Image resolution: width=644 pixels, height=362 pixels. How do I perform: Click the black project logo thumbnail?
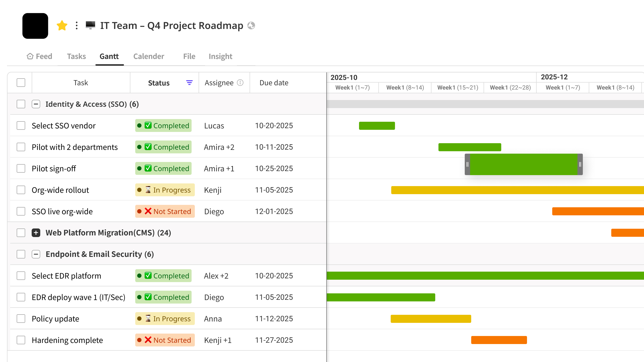point(35,26)
